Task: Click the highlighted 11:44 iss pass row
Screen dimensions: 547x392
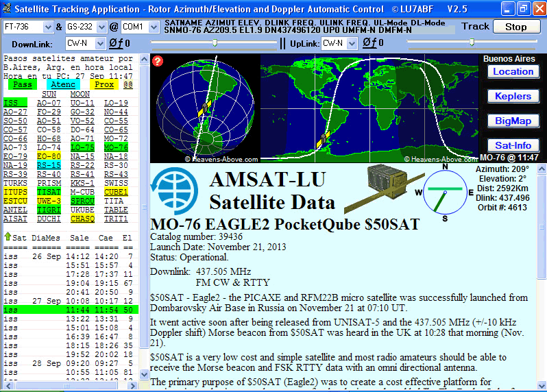Action: [71, 310]
